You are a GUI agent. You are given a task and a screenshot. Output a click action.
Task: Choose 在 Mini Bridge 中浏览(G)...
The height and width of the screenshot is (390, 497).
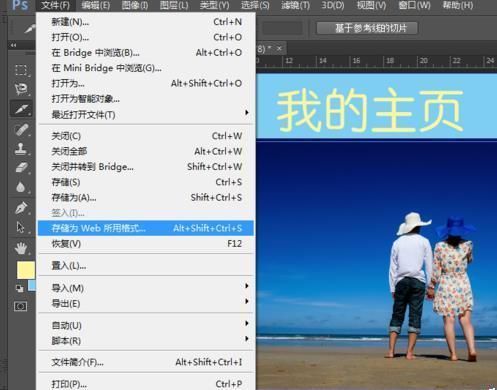[x=146, y=68]
